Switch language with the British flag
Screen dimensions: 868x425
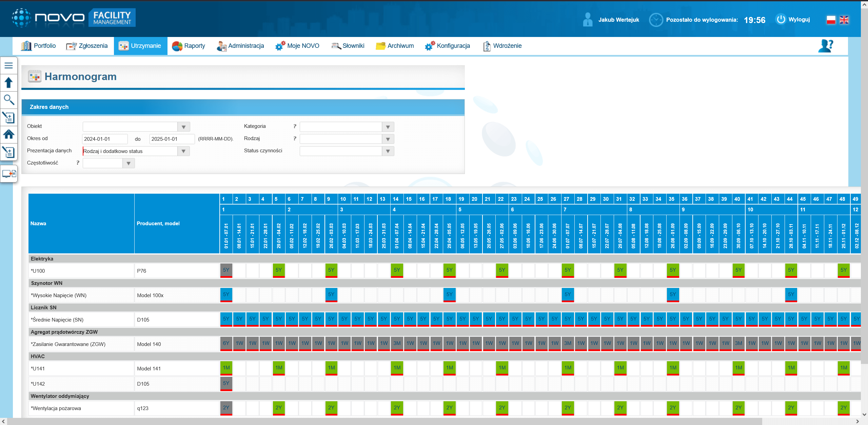(844, 20)
